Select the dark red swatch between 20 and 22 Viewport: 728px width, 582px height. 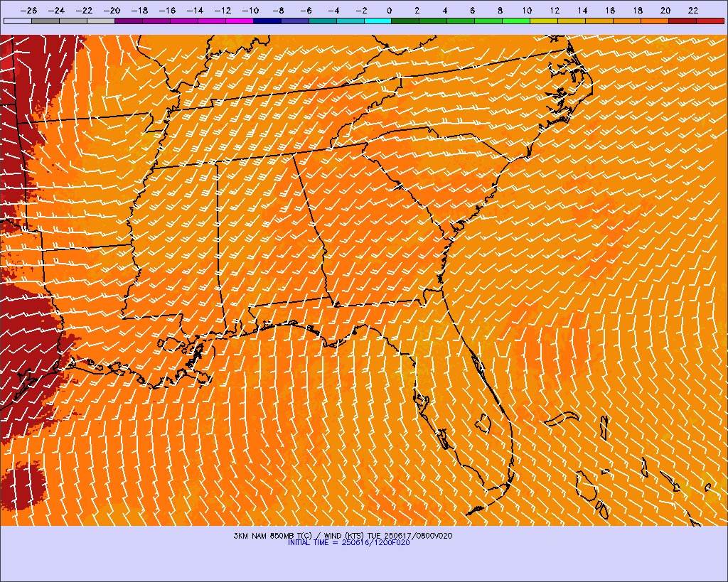[x=682, y=21]
